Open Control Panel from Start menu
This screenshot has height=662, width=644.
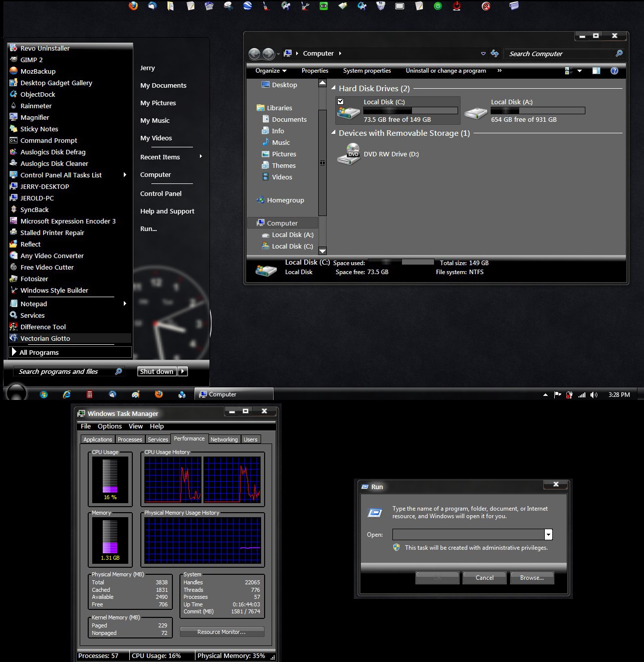point(161,193)
